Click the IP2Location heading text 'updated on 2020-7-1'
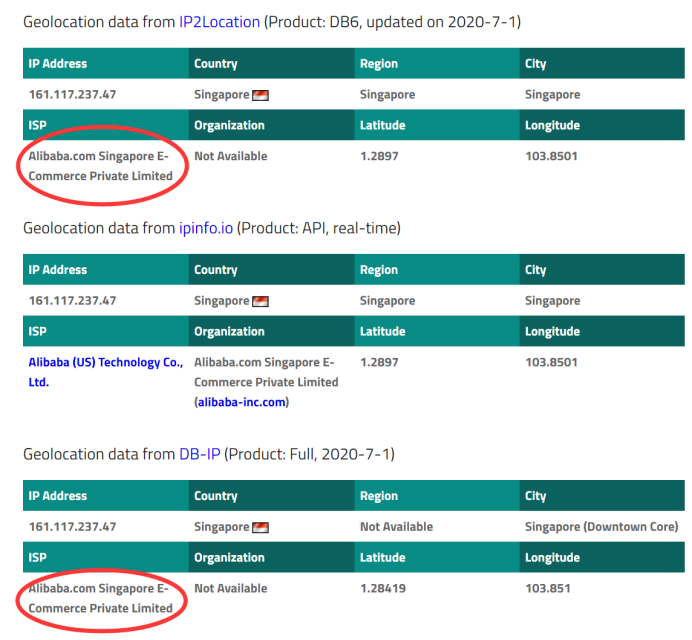This screenshot has width=692, height=640. point(441,22)
